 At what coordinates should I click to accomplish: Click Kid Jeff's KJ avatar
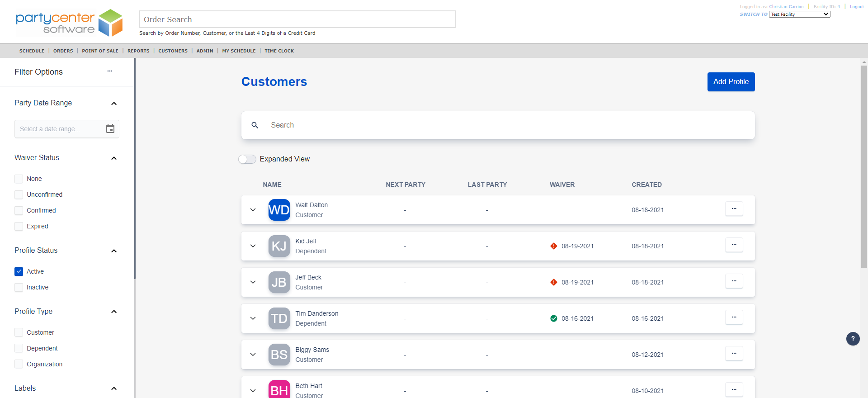pos(279,246)
